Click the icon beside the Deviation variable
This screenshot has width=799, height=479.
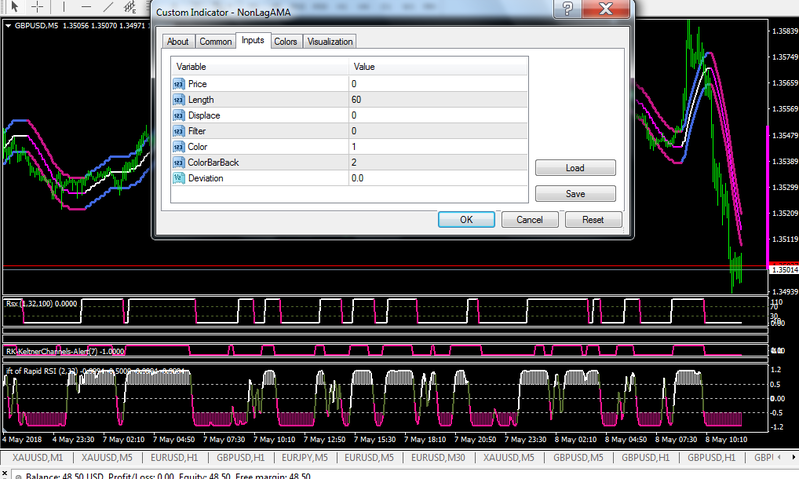[x=179, y=178]
